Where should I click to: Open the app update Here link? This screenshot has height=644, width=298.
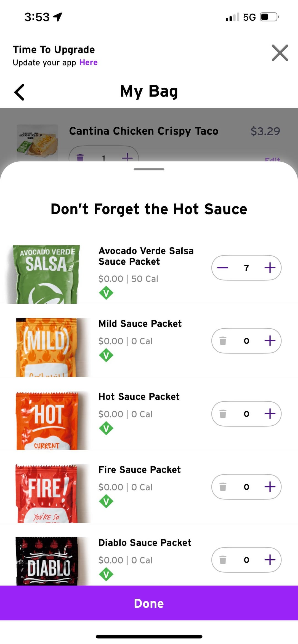point(88,63)
